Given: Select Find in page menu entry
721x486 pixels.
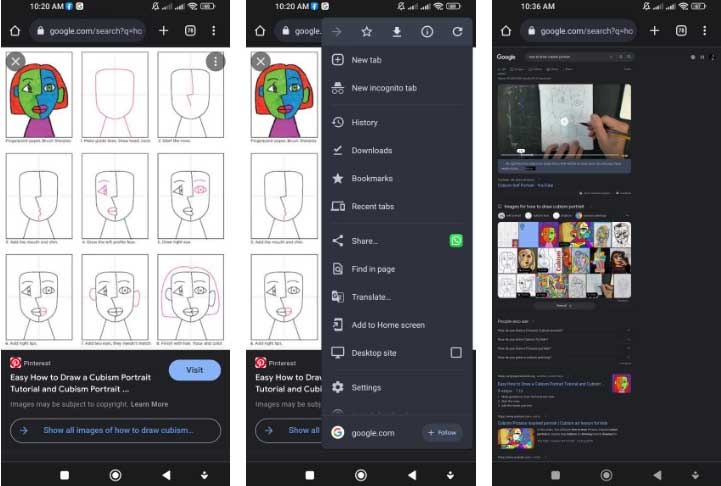Looking at the screenshot, I should (x=373, y=269).
